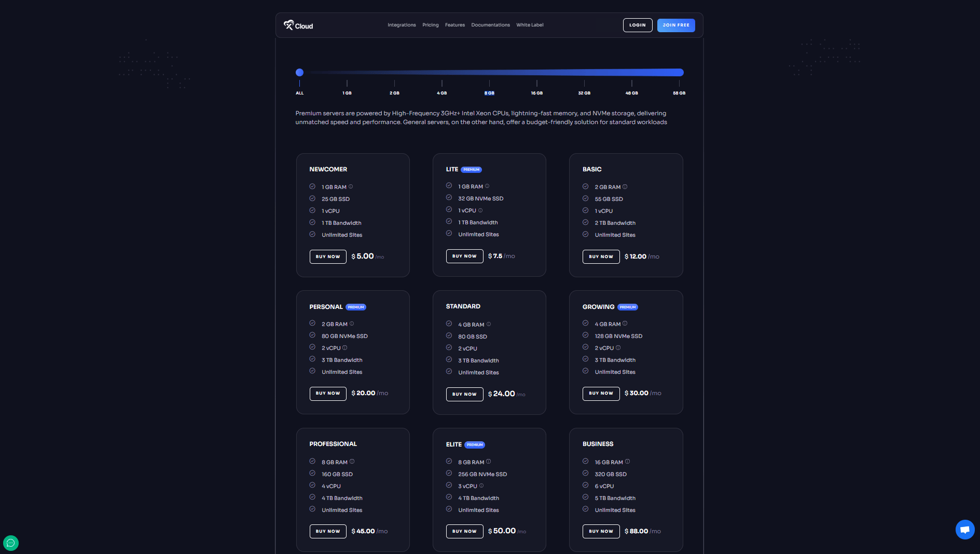Open info tooltip on BUSINESS 16 GB RAM

[627, 461]
